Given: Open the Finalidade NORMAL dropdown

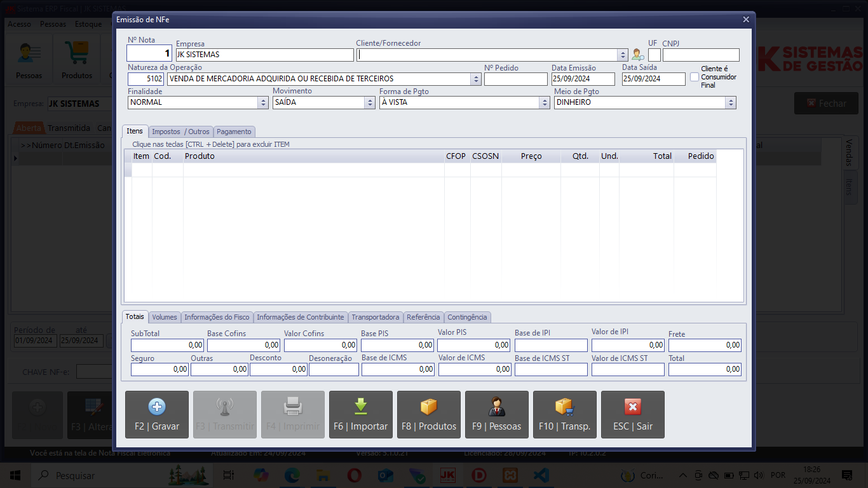Looking at the screenshot, I should tap(264, 102).
